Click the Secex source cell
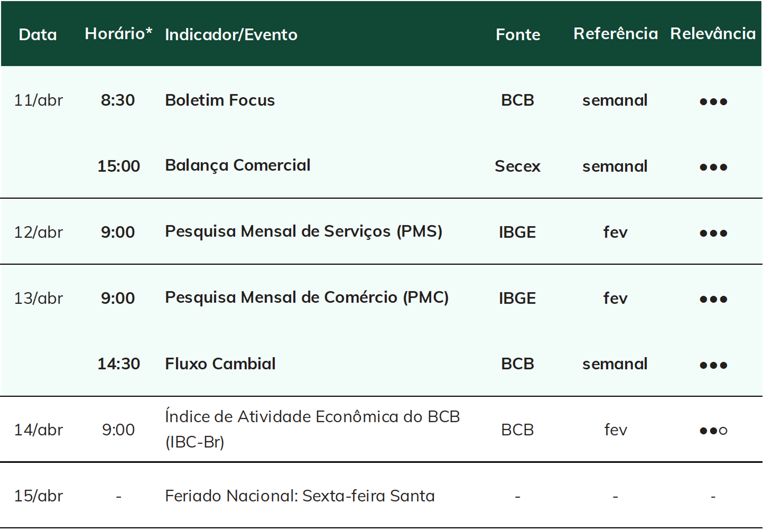The image size is (763, 532). [x=517, y=166]
